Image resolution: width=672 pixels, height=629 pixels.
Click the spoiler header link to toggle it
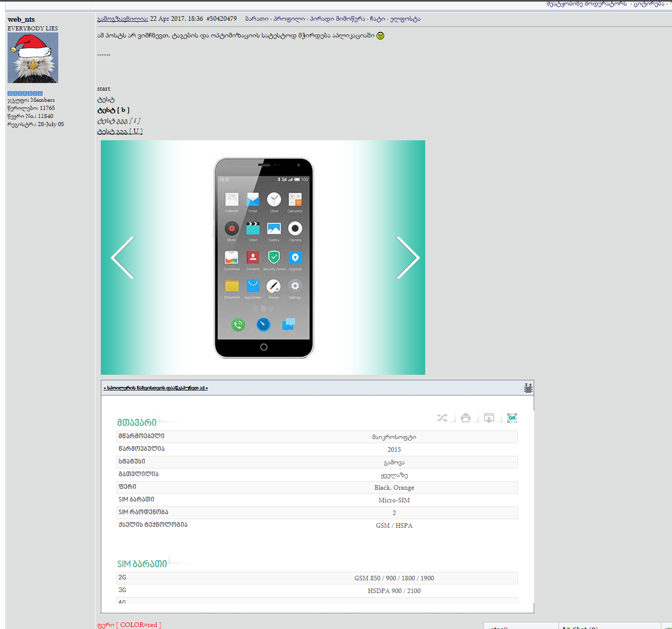tap(156, 388)
